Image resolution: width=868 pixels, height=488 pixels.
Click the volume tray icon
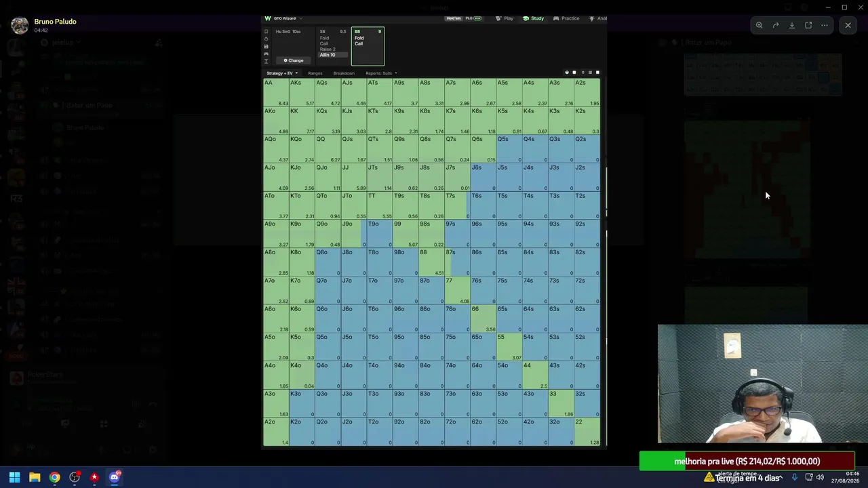point(820,477)
